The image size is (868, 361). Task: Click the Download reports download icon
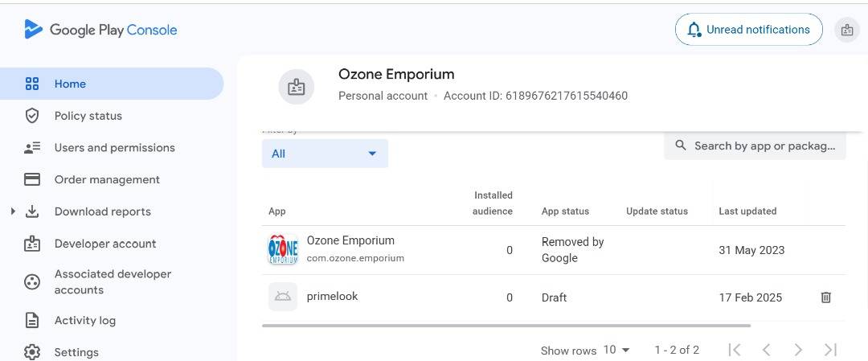(32, 211)
